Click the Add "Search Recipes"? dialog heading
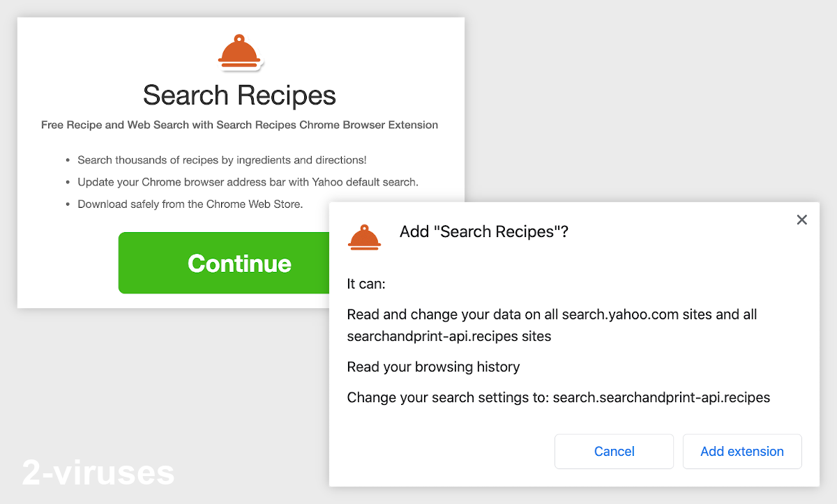Image resolution: width=837 pixels, height=504 pixels. [x=483, y=231]
